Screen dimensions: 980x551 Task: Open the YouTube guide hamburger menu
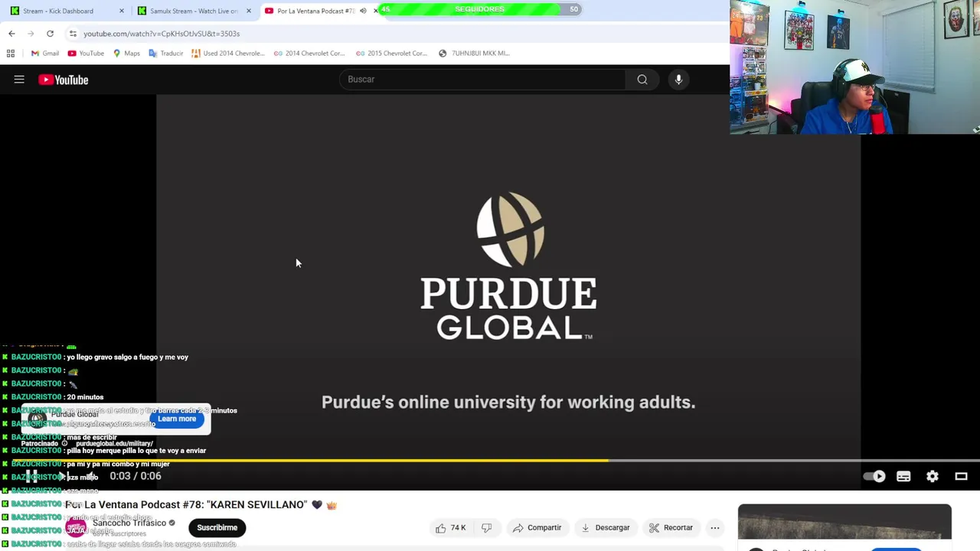click(19, 80)
